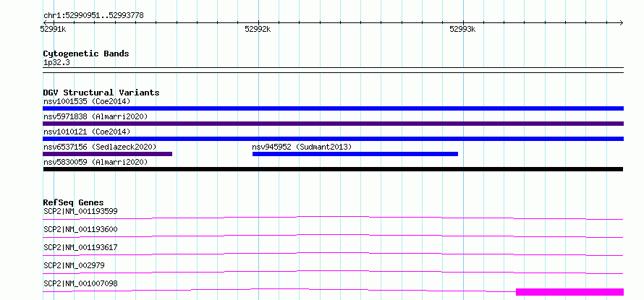Image resolution: width=644 pixels, height=300 pixels.
Task: Click the chr1:52990951..52993778 region label
Action: (93, 16)
